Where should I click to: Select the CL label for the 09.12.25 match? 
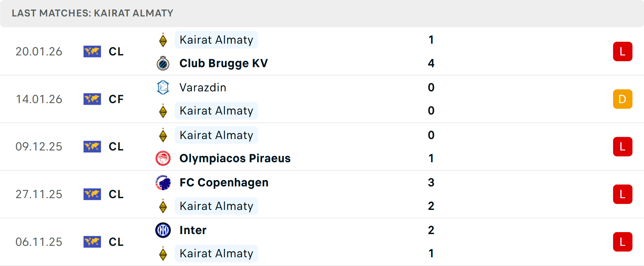pos(116,146)
